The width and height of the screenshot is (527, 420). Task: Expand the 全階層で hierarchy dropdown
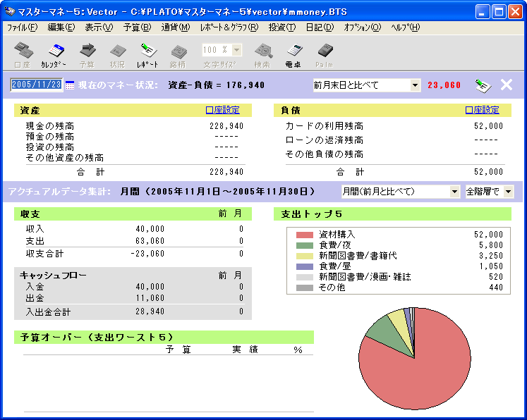point(508,192)
